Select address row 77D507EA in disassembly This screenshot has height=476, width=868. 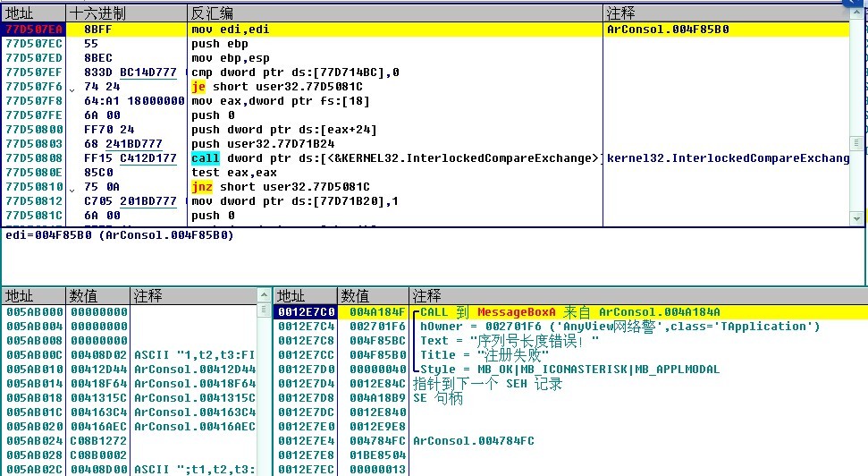[34, 30]
